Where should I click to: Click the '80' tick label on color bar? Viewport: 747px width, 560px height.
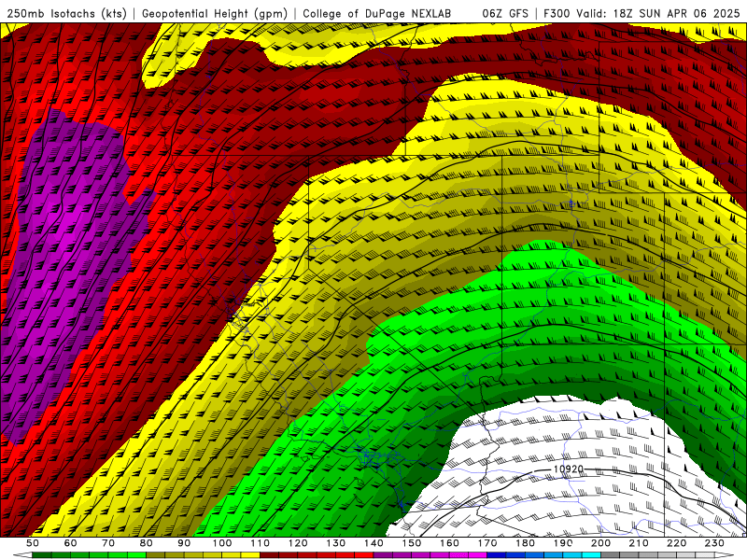click(146, 543)
